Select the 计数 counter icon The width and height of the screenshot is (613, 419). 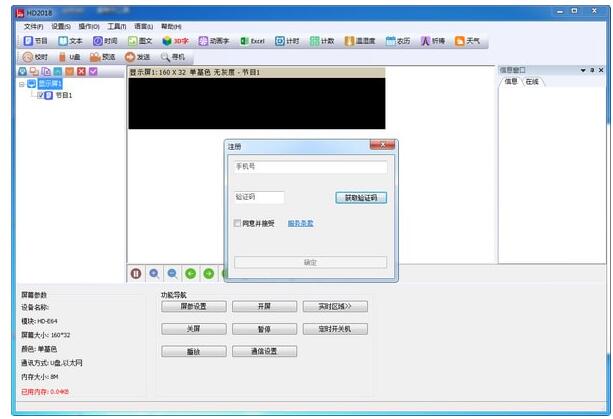[x=322, y=41]
